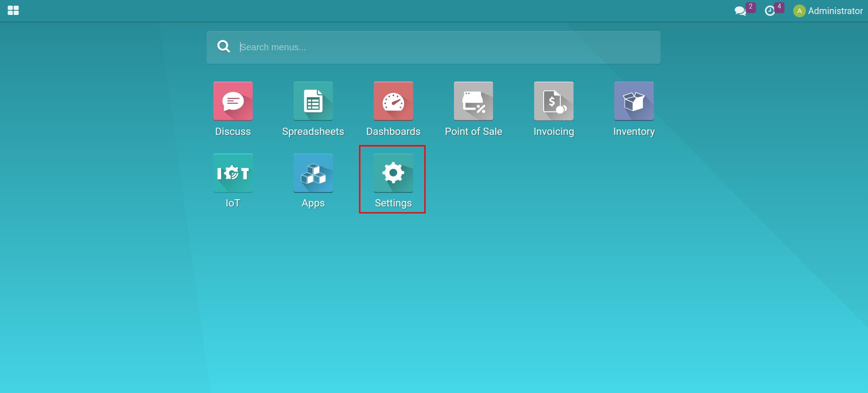
Task: Open the conversations chat bubble icon
Action: [740, 11]
